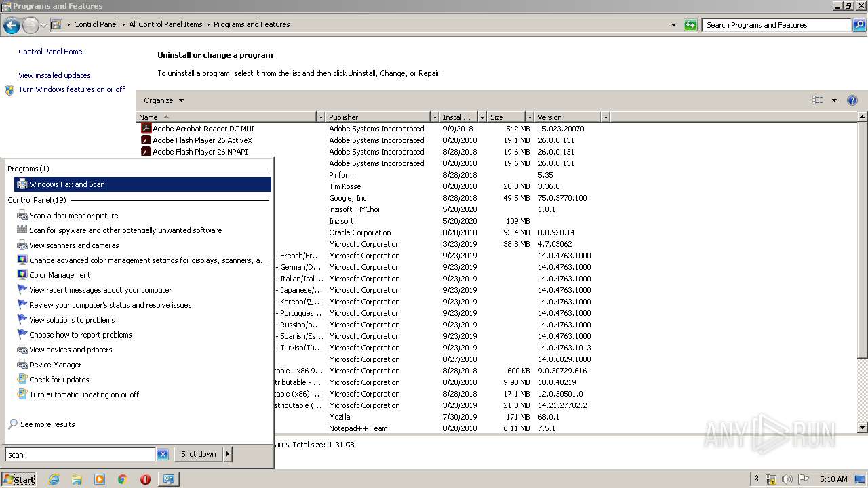868x488 pixels.
Task: Click the Shut down button
Action: point(199,455)
